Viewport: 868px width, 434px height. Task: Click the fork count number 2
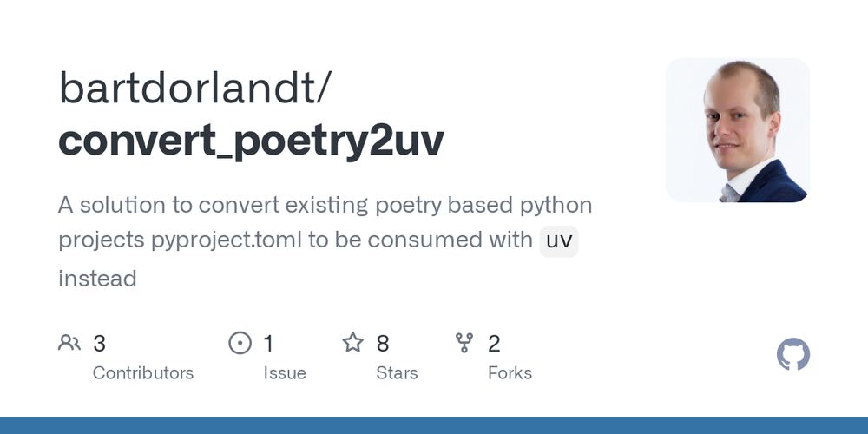(x=494, y=344)
